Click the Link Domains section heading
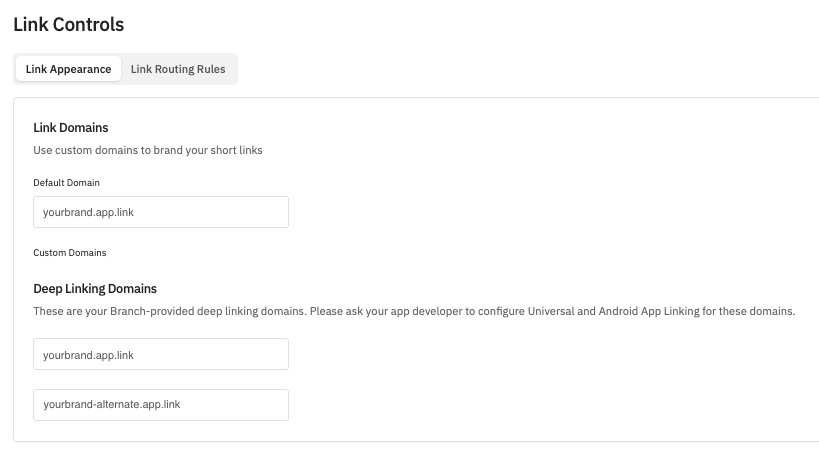This screenshot has width=819, height=452. (71, 128)
